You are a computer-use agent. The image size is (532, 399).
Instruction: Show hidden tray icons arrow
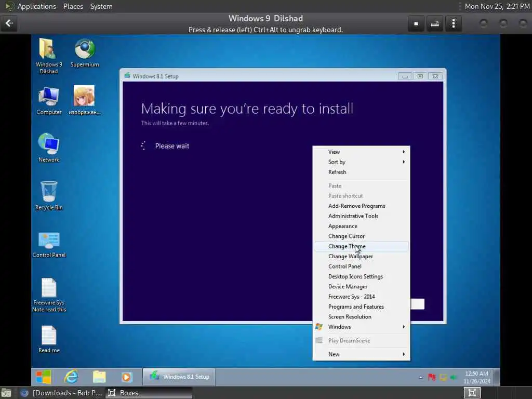[x=421, y=377]
